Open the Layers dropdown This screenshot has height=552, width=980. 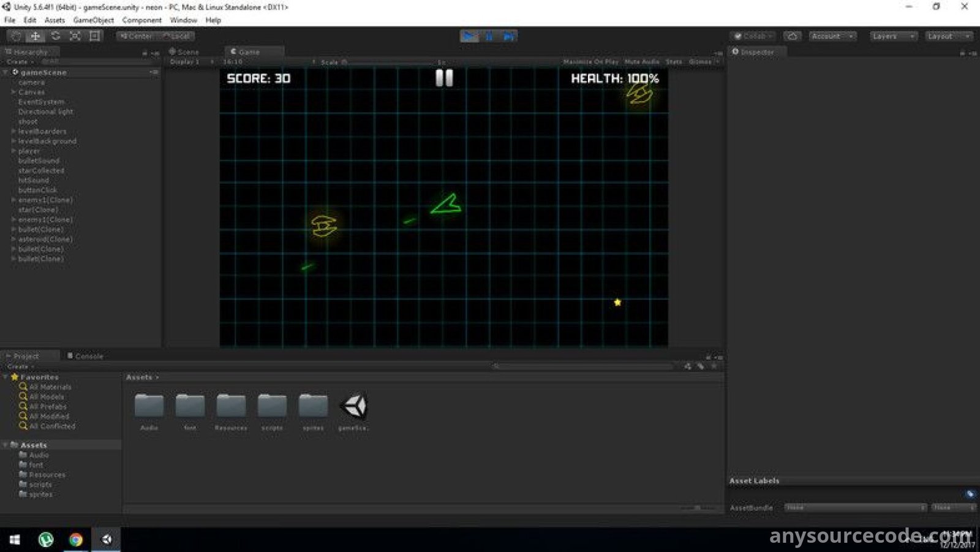pos(894,36)
